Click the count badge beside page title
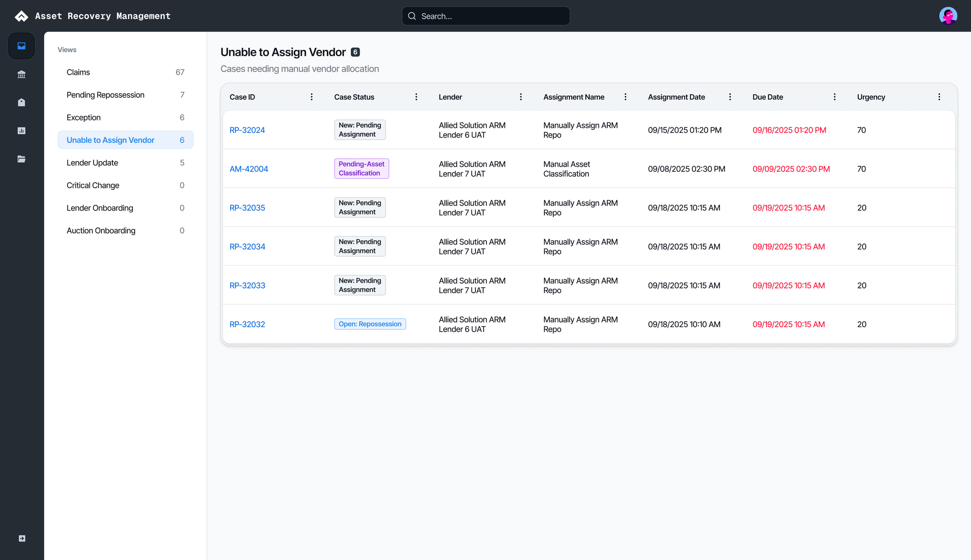The image size is (971, 560). pyautogui.click(x=355, y=52)
